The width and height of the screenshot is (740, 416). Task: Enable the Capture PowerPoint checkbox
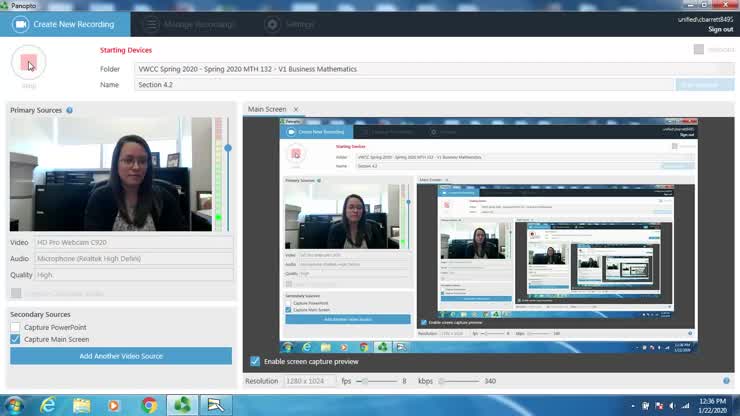tap(15, 327)
